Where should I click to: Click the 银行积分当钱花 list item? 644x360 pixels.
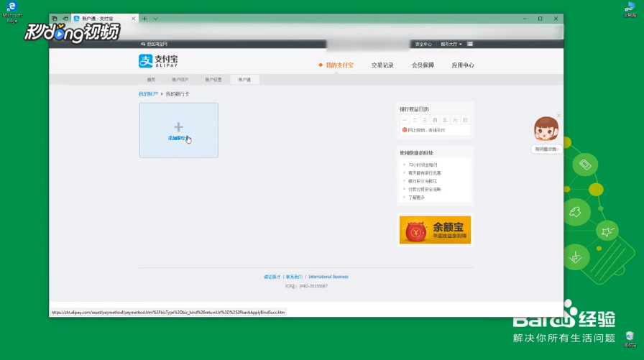pyautogui.click(x=422, y=181)
